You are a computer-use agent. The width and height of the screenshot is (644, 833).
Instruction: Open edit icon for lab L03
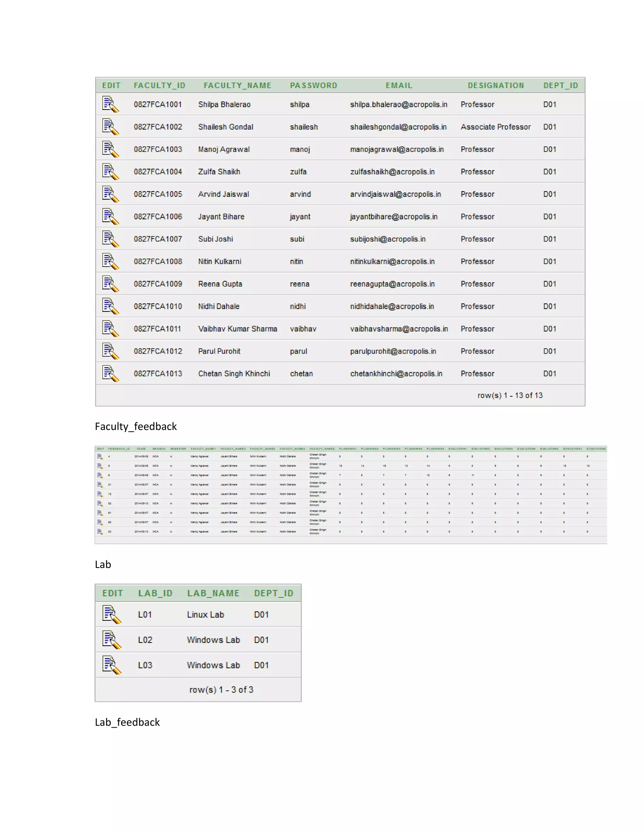[112, 665]
